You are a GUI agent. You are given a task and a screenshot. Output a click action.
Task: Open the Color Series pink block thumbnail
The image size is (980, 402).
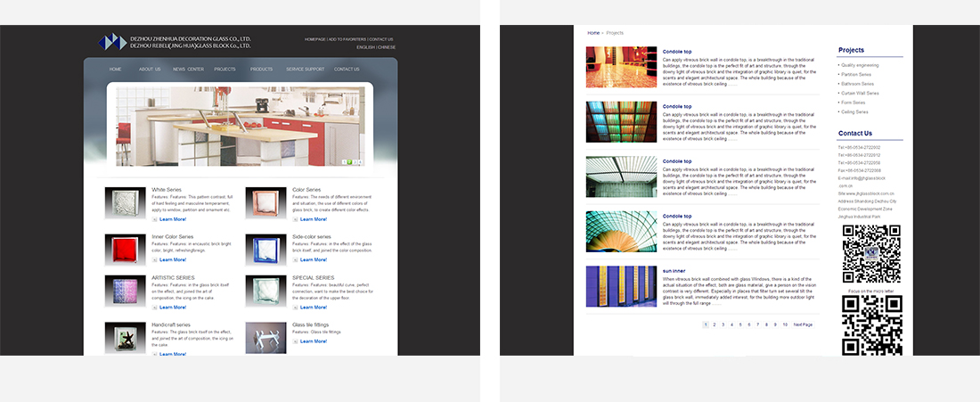[265, 203]
